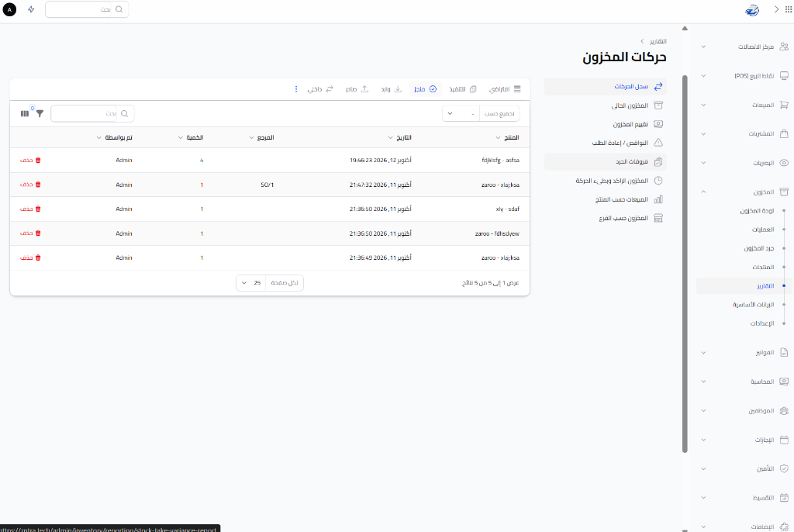Click the الإجازات calendar icon
The width and height of the screenshot is (794, 532).
(x=784, y=439)
